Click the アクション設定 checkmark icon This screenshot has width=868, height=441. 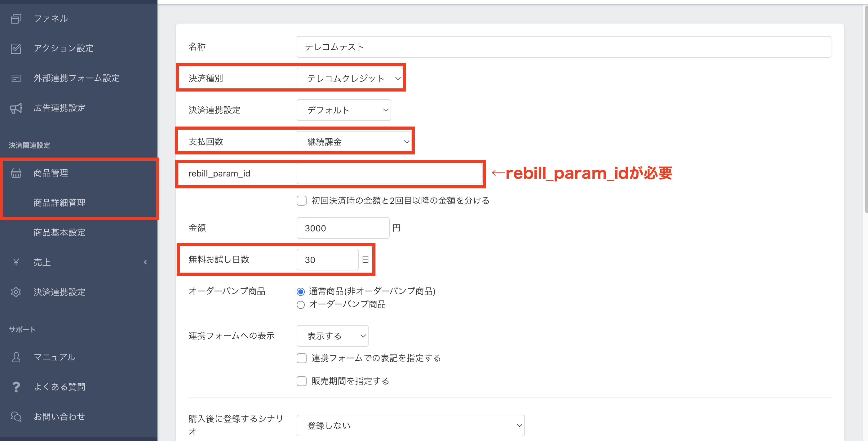[x=16, y=48]
